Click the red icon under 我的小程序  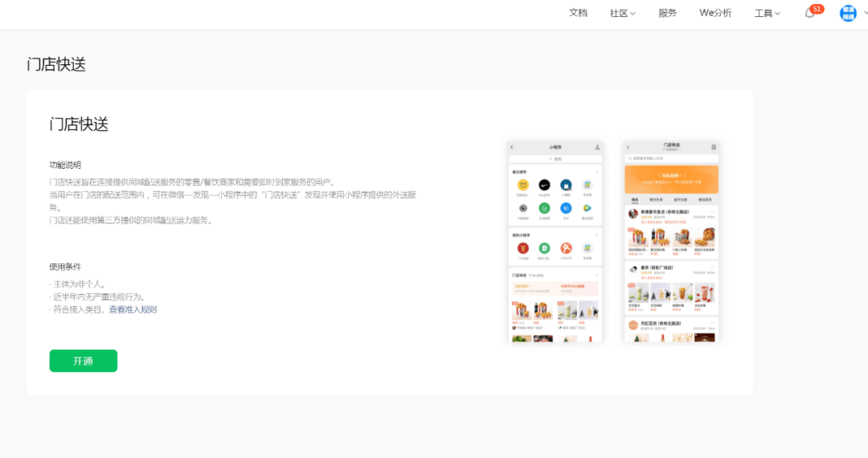click(x=522, y=248)
